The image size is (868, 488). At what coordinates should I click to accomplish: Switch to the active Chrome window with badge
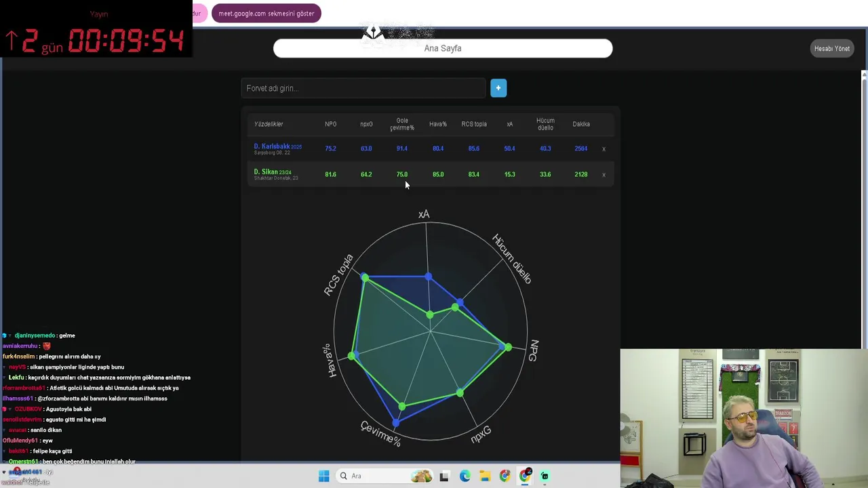coord(525,476)
